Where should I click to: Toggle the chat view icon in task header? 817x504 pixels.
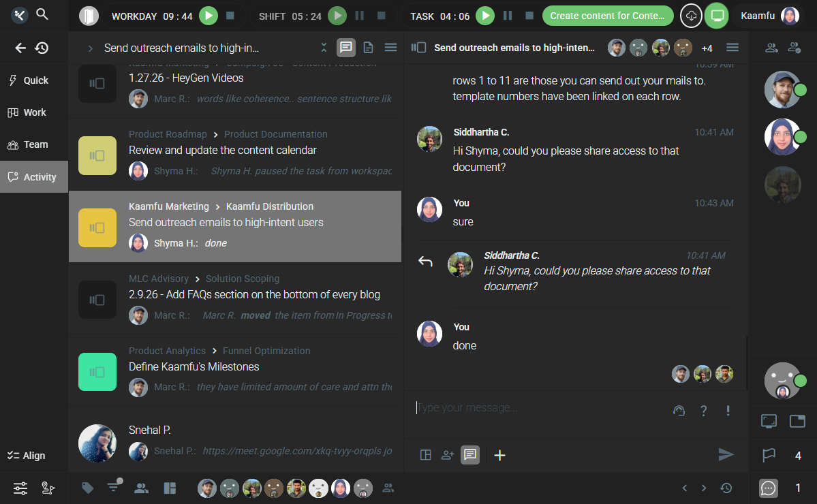point(346,48)
